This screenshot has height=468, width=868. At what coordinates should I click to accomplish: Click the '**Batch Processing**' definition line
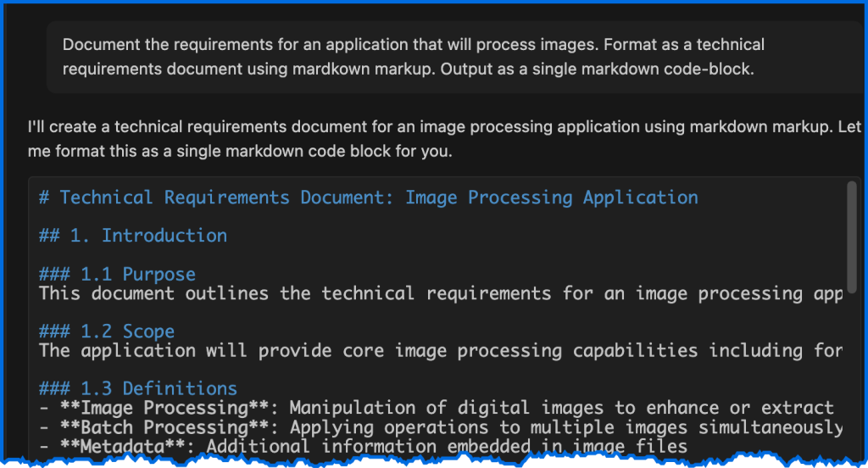(441, 427)
